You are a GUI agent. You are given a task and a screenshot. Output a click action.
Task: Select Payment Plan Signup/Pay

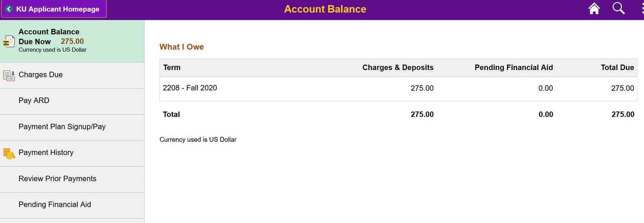point(62,127)
